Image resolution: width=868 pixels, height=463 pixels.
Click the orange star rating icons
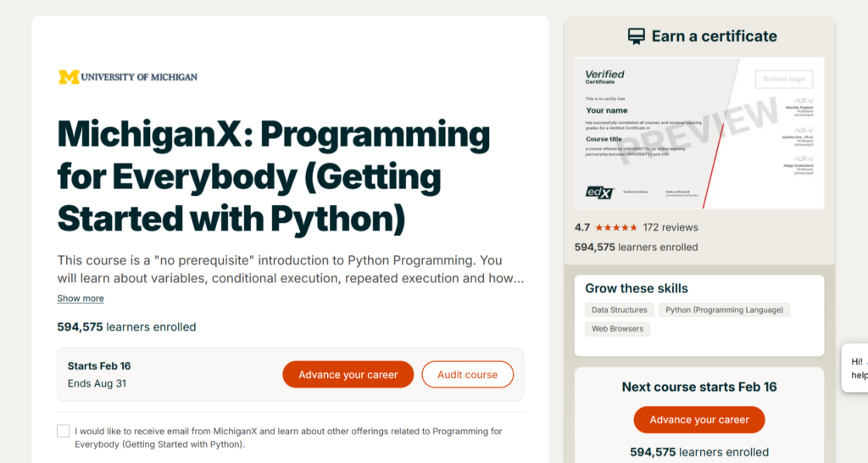coord(616,228)
